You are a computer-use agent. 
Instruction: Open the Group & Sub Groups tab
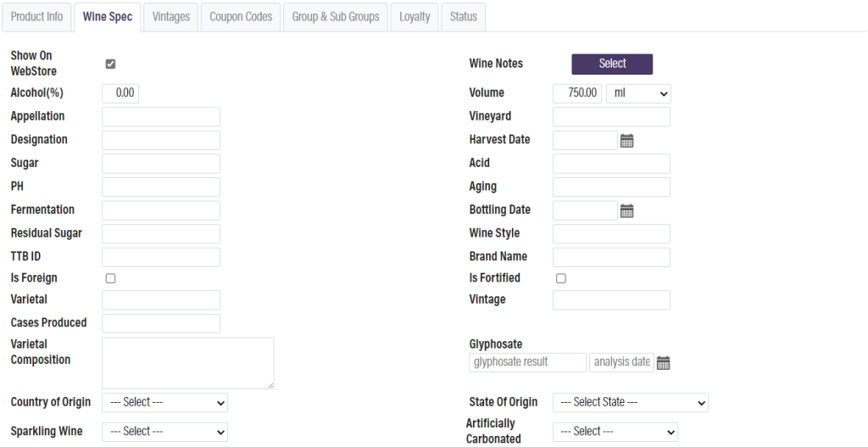pyautogui.click(x=336, y=17)
